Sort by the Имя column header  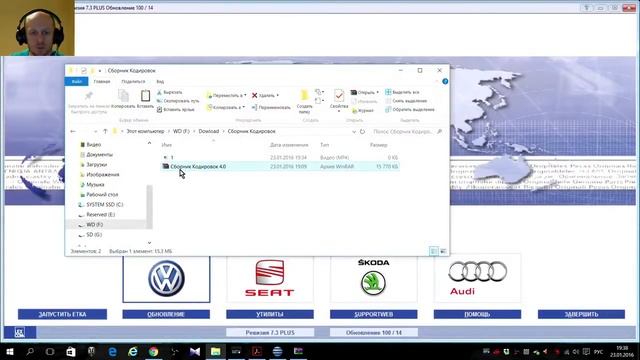click(167, 145)
